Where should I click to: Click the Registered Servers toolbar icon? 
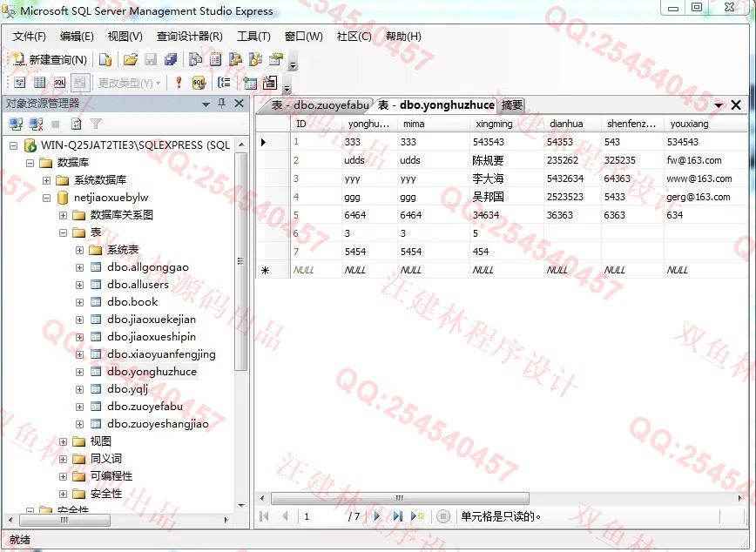(195, 59)
